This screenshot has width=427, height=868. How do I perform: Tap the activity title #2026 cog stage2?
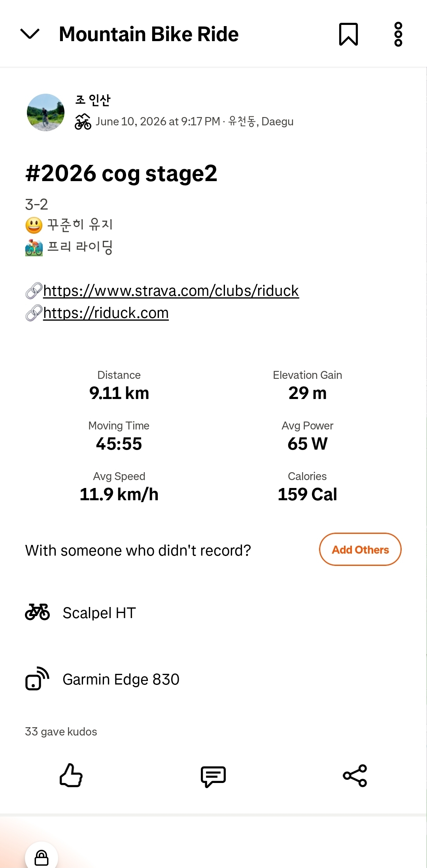point(121,173)
